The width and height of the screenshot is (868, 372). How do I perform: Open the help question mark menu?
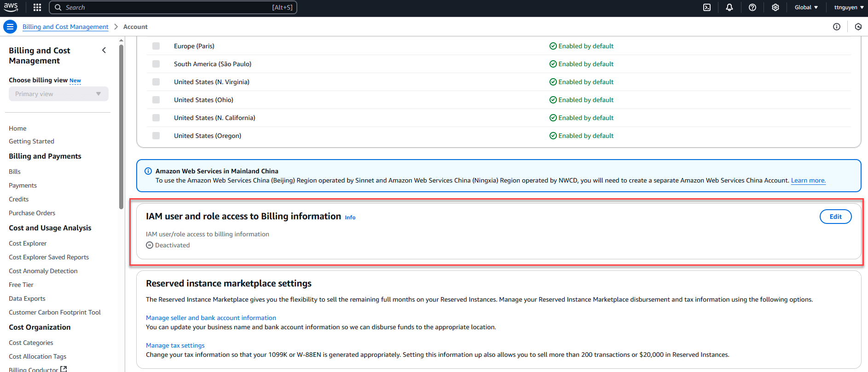[x=752, y=7]
